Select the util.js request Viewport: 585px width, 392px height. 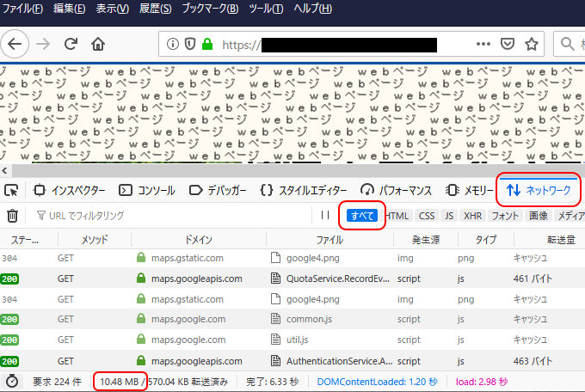pyautogui.click(x=292, y=340)
